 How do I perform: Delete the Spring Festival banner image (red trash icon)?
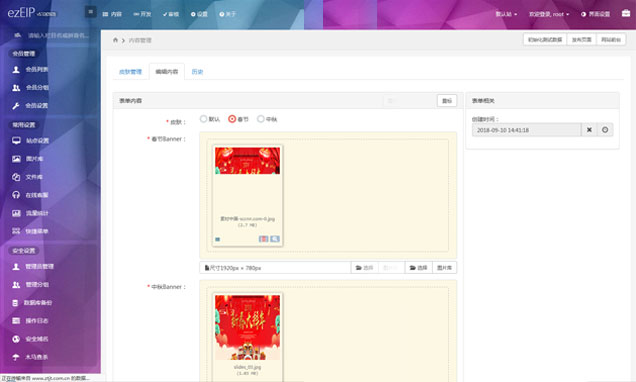click(263, 239)
